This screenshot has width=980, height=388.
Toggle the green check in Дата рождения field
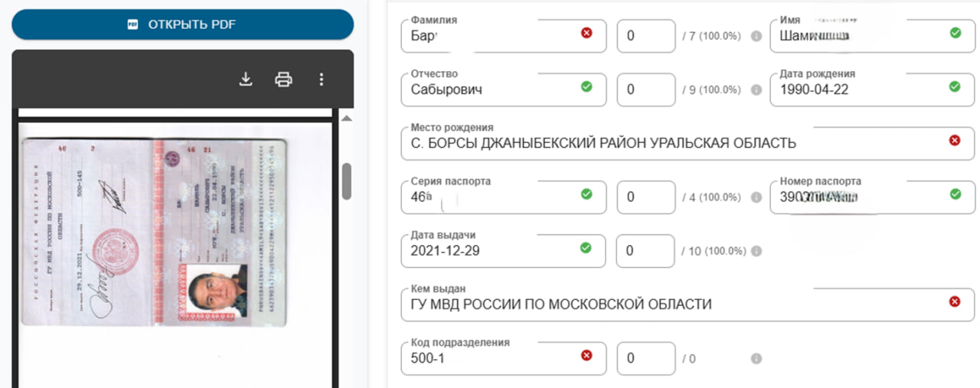click(955, 86)
